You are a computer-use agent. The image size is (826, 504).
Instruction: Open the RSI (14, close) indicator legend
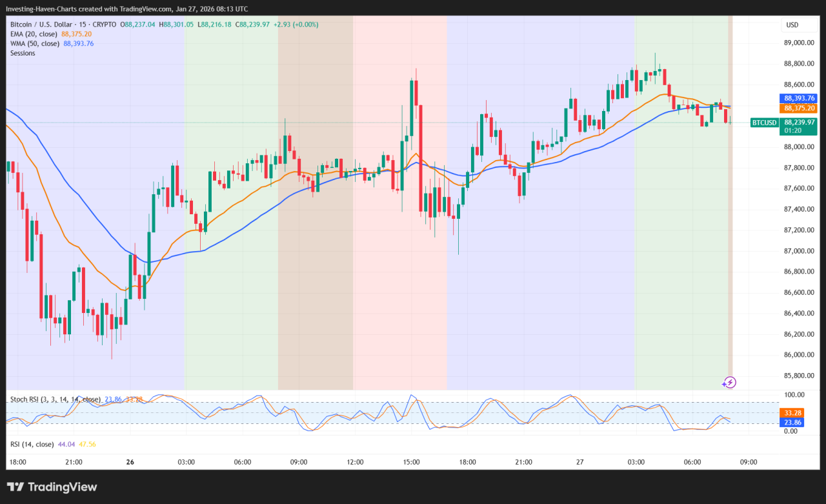(x=32, y=444)
